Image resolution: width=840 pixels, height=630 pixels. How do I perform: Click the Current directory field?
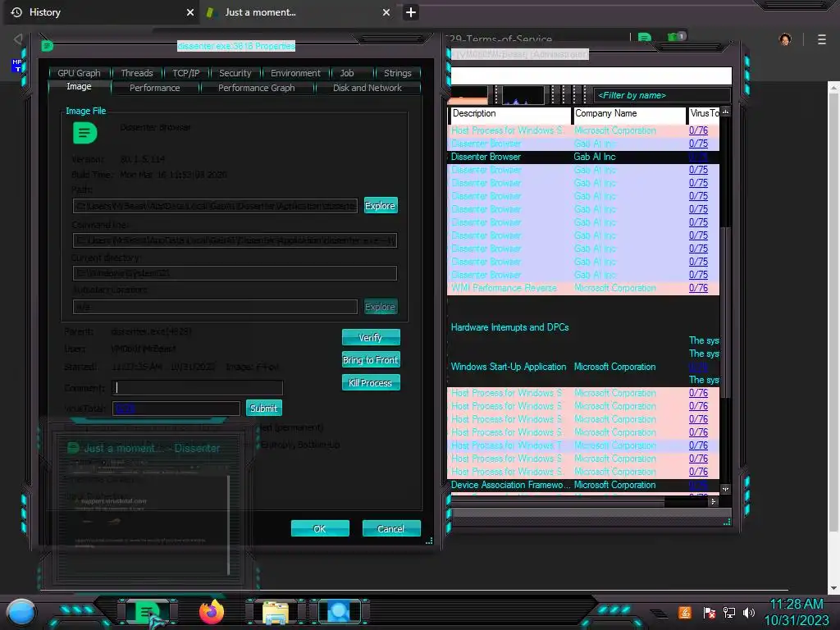point(235,273)
